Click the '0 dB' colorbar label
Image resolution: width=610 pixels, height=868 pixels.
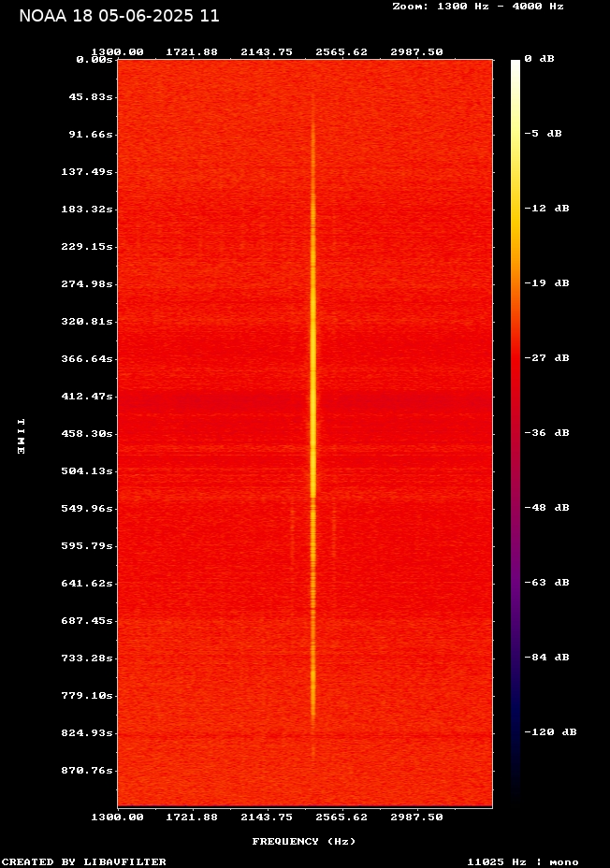(x=539, y=59)
